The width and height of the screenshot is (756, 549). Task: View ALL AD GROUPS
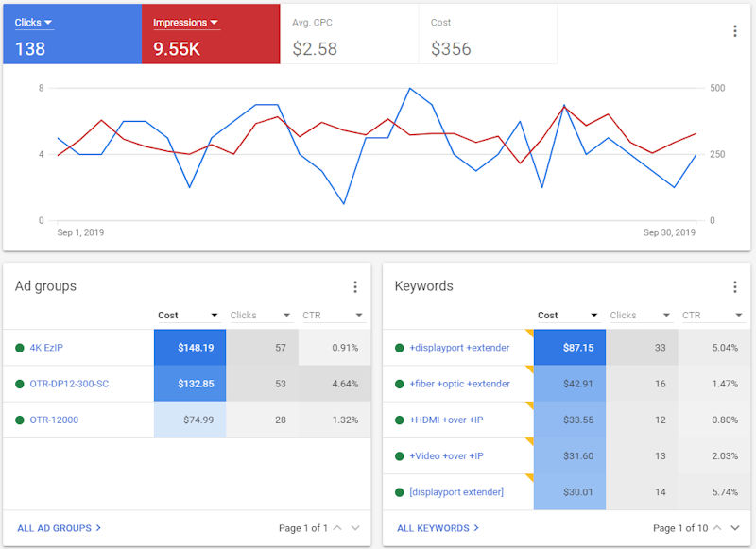(x=59, y=528)
